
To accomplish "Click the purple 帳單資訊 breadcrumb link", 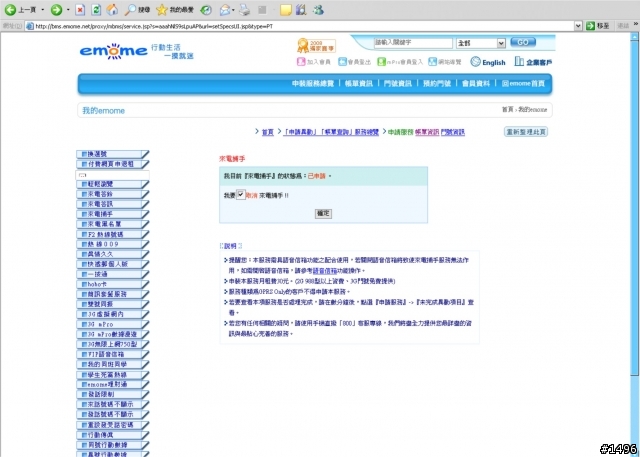I will tap(427, 132).
